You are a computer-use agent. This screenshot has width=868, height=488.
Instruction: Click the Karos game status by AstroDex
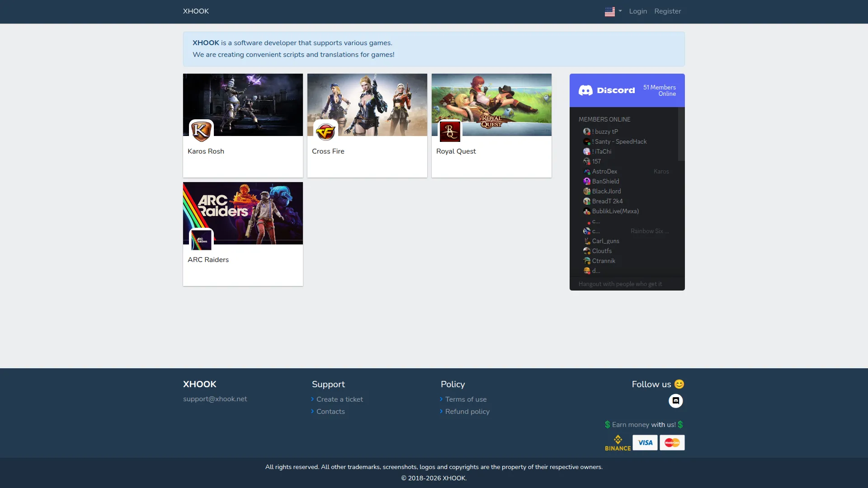pos(661,171)
